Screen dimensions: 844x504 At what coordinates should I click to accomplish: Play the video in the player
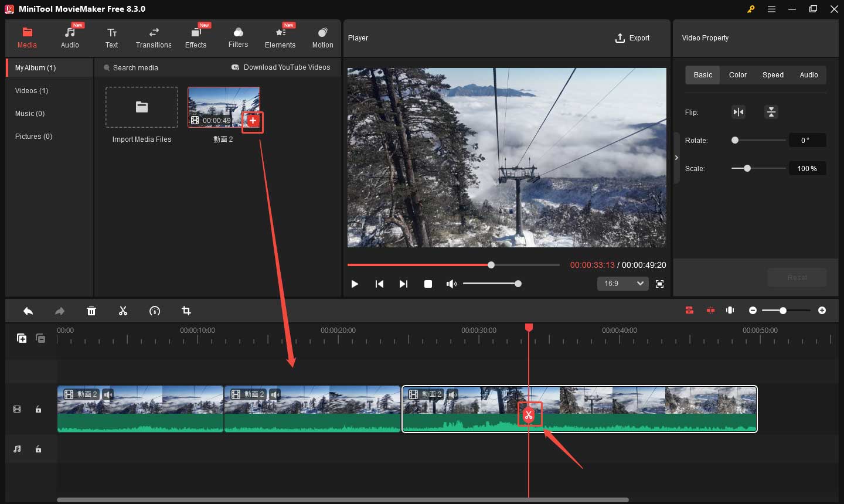[x=355, y=284]
